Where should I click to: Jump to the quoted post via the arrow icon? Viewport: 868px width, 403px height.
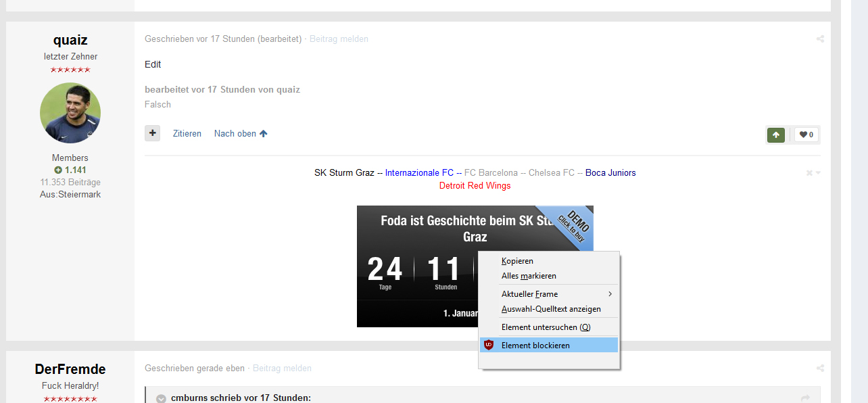tap(805, 398)
